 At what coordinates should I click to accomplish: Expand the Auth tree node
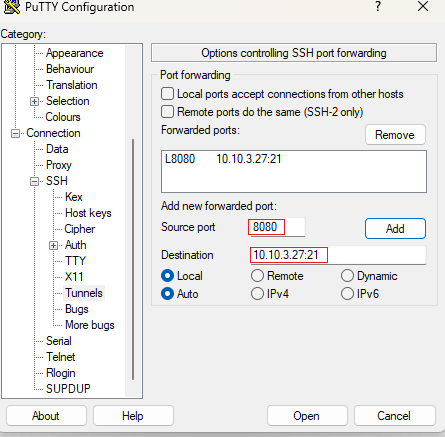[53, 245]
